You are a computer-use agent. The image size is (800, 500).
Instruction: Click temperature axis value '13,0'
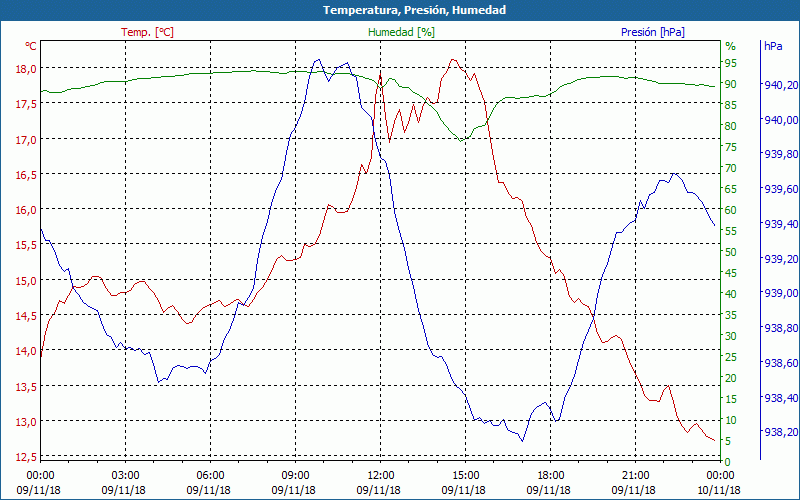[26, 422]
